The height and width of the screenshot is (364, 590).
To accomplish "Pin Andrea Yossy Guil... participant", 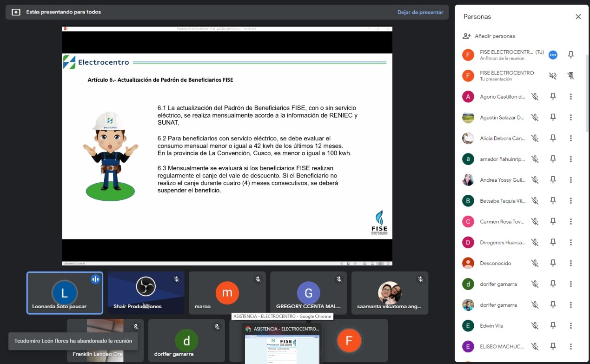I will click(553, 180).
